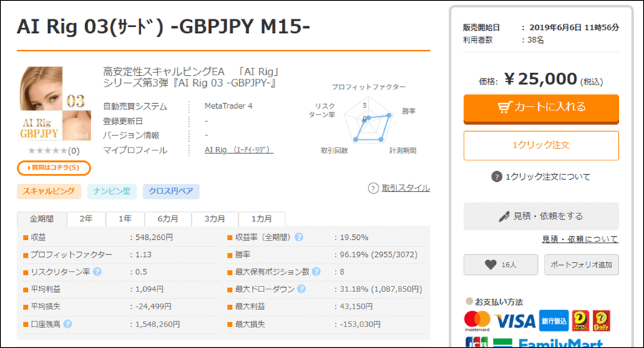Open the AI Rig GBPJPY product thumbnail
The height and width of the screenshot is (348, 644).
[55, 104]
